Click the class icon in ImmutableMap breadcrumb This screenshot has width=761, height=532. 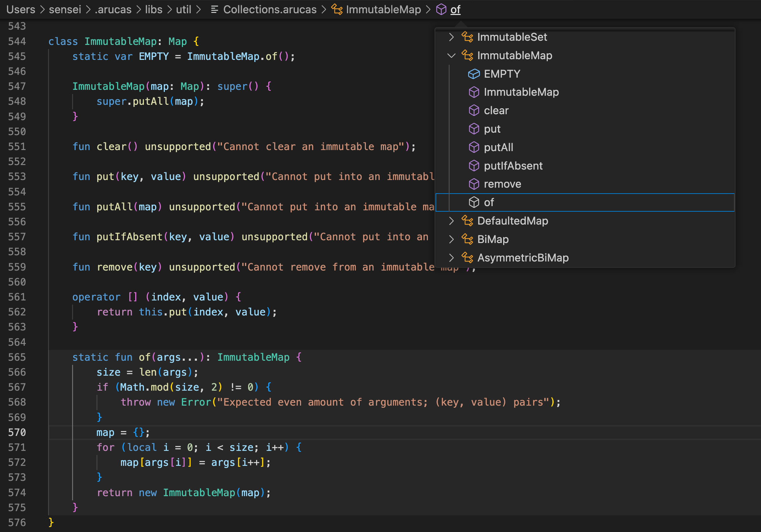pos(337,9)
